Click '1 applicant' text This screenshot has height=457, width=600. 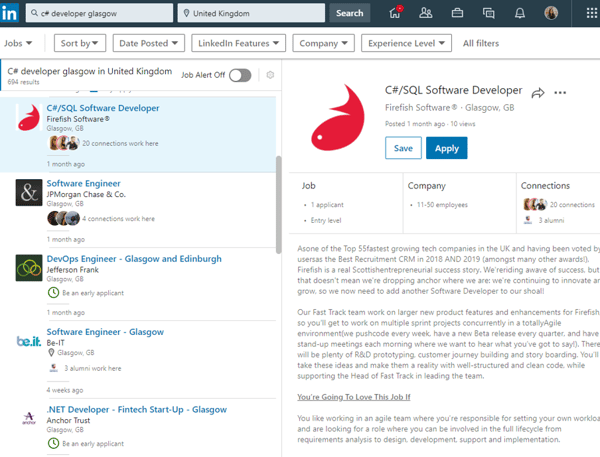(327, 205)
